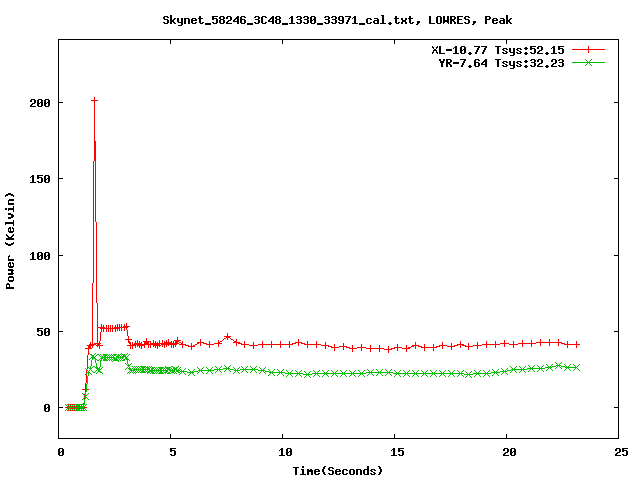Click the plot title Skynet_58246_3C48_1330_33971_cal.txt

click(x=337, y=20)
